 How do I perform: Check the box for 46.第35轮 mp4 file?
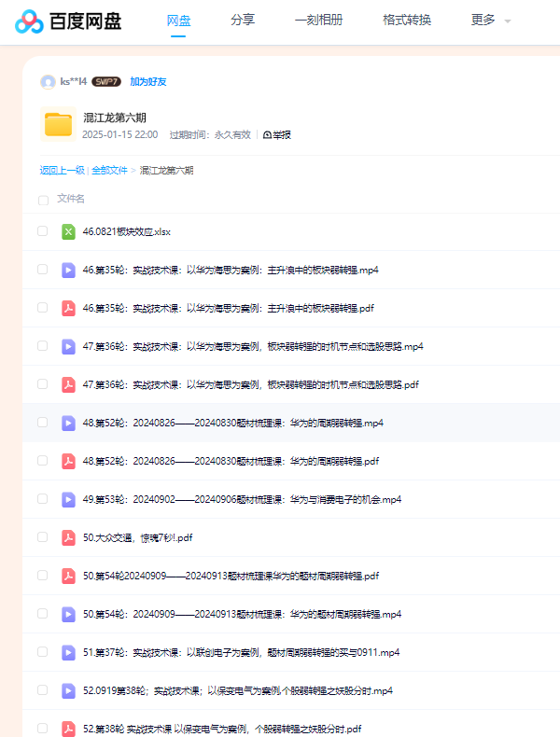42,269
